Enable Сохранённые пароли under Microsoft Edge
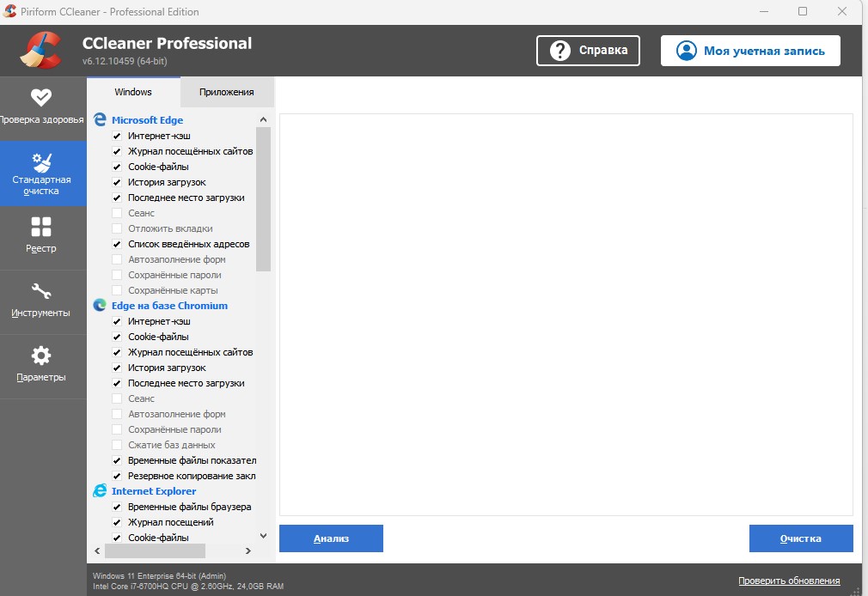 click(117, 275)
